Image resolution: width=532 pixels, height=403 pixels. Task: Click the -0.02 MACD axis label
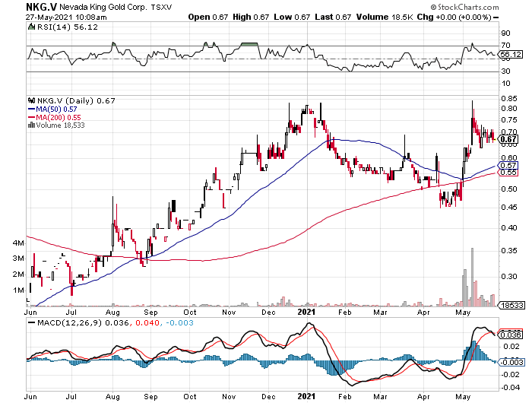click(510, 374)
